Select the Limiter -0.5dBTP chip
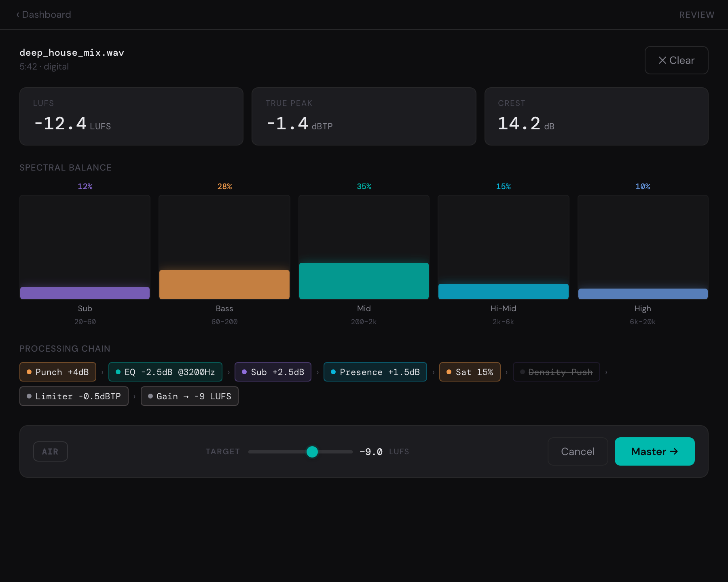The height and width of the screenshot is (582, 728). tap(74, 396)
